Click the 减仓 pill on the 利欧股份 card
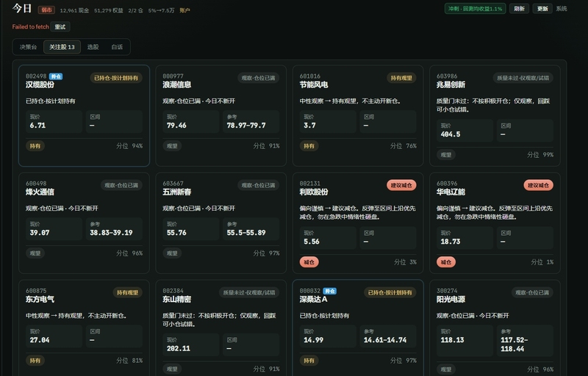Image resolution: width=588 pixels, height=376 pixels. (309, 261)
